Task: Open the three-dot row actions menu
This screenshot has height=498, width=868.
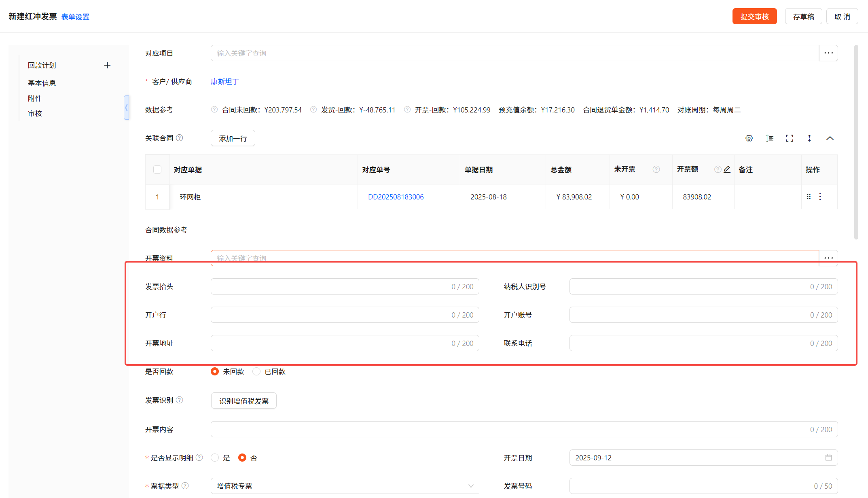Action: pos(820,197)
